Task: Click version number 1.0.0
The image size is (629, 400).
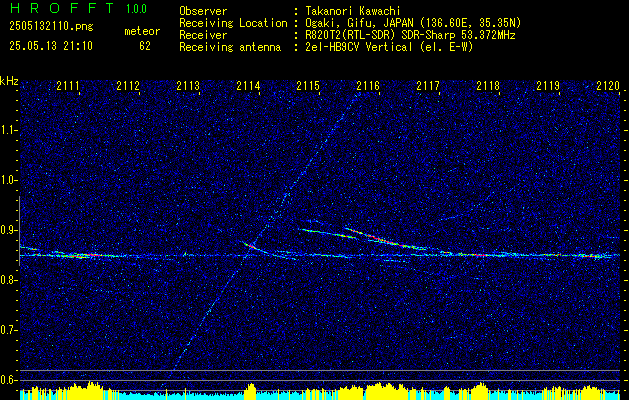Action: 136,9
